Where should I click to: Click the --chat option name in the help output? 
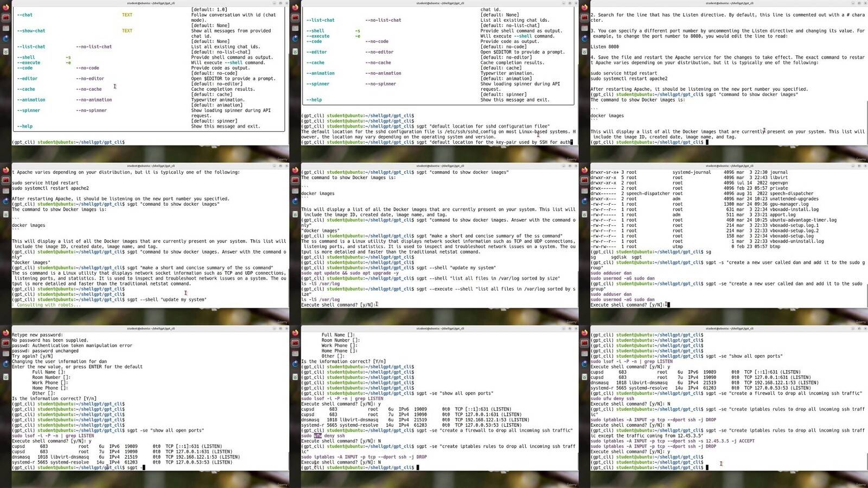[24, 15]
